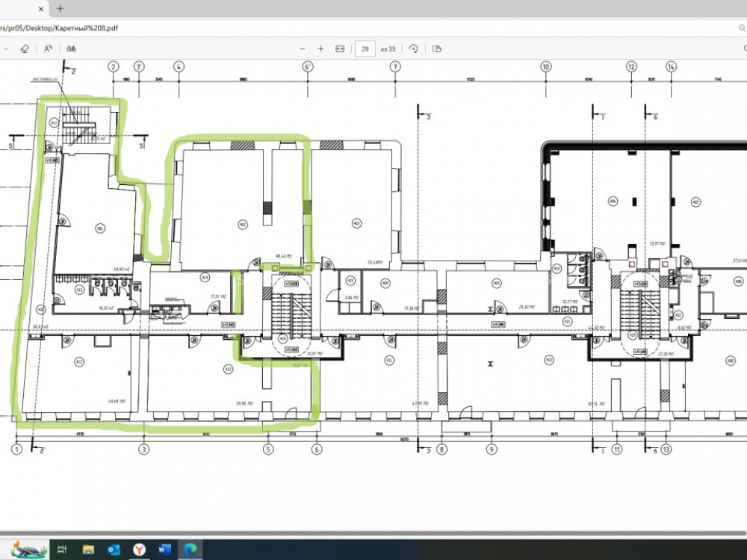Viewport: 747px width, 560px height.
Task: Select the Erase tool in PDF toolbar
Action: click(24, 49)
